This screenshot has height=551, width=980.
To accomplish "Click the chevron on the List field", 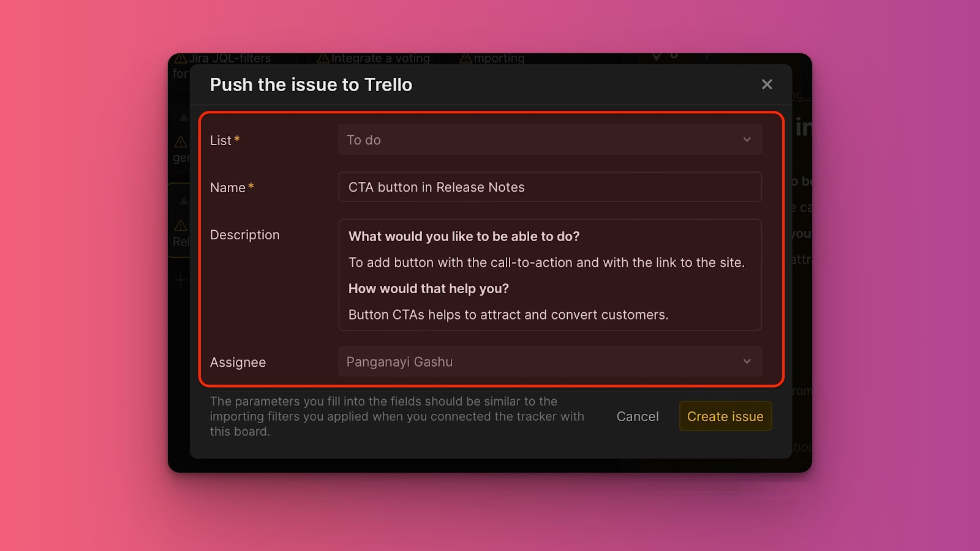I will tap(747, 140).
